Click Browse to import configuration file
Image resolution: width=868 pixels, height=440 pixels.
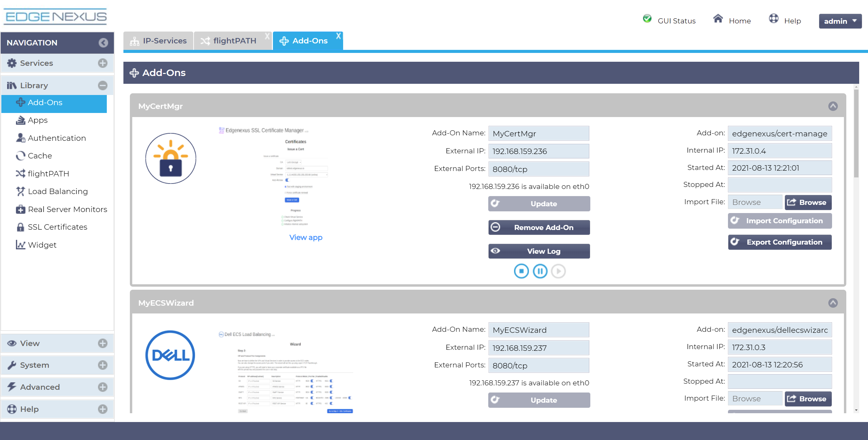click(807, 203)
